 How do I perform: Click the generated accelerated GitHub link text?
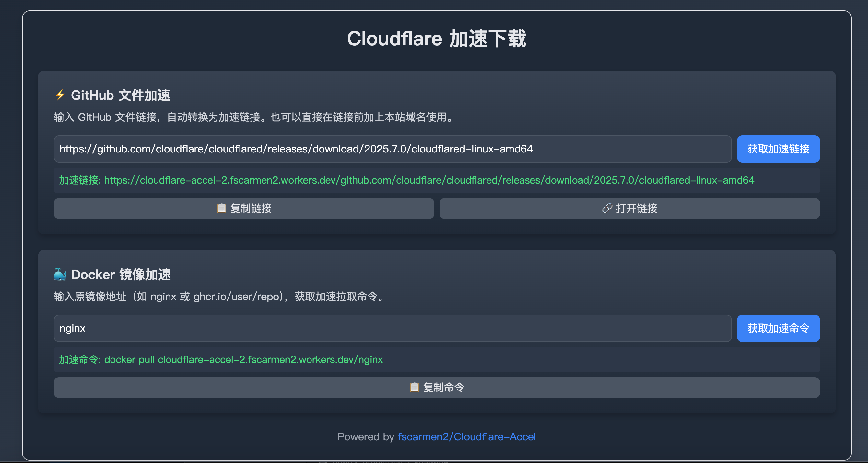coord(429,180)
